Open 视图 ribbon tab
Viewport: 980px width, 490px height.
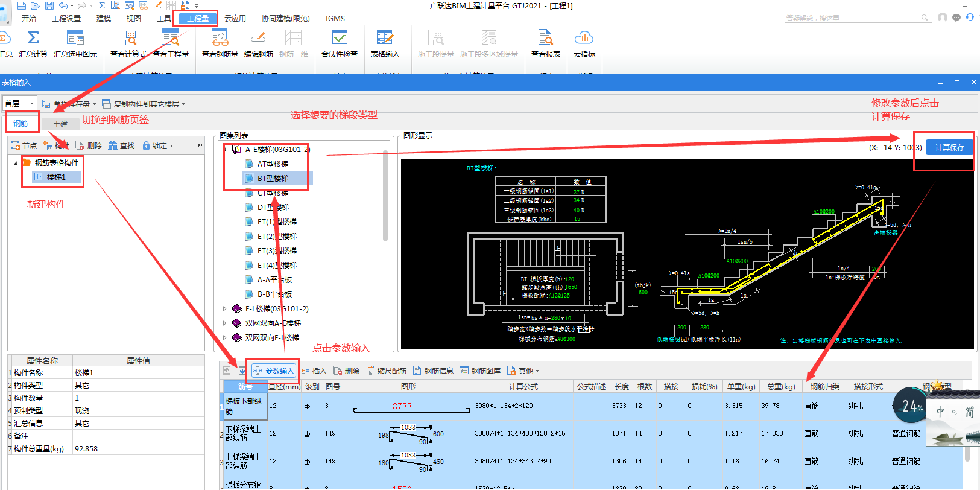tap(134, 18)
